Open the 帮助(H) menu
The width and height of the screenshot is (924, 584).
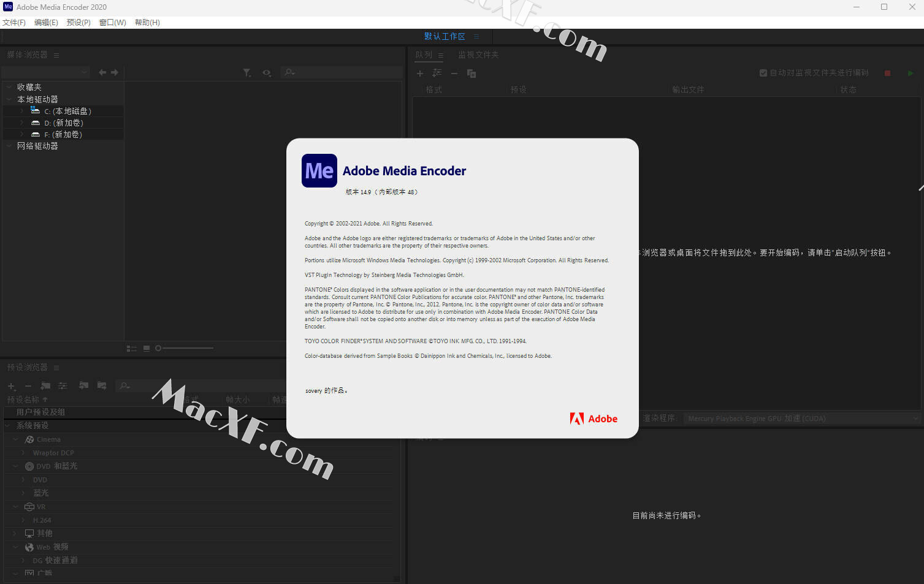click(x=147, y=22)
